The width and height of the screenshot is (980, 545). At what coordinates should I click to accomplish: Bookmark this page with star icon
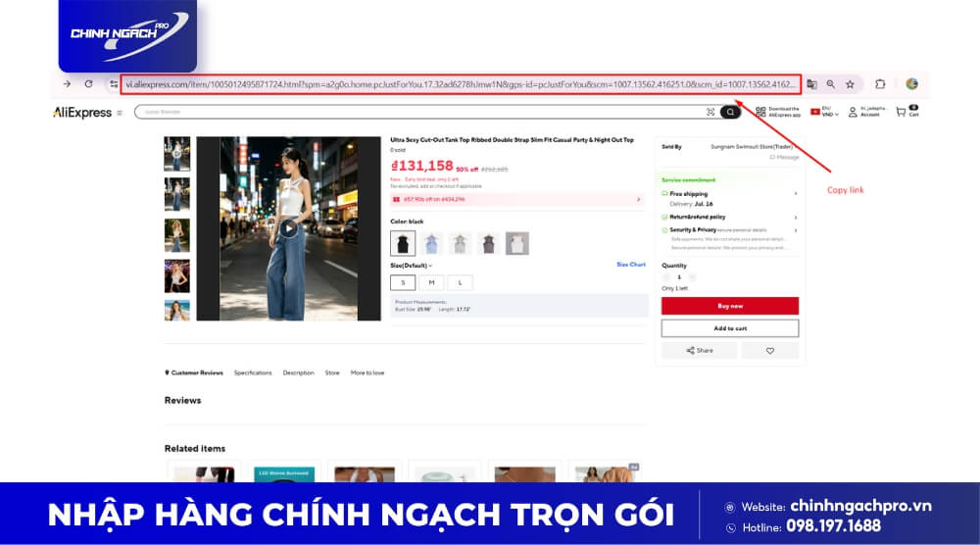(850, 83)
